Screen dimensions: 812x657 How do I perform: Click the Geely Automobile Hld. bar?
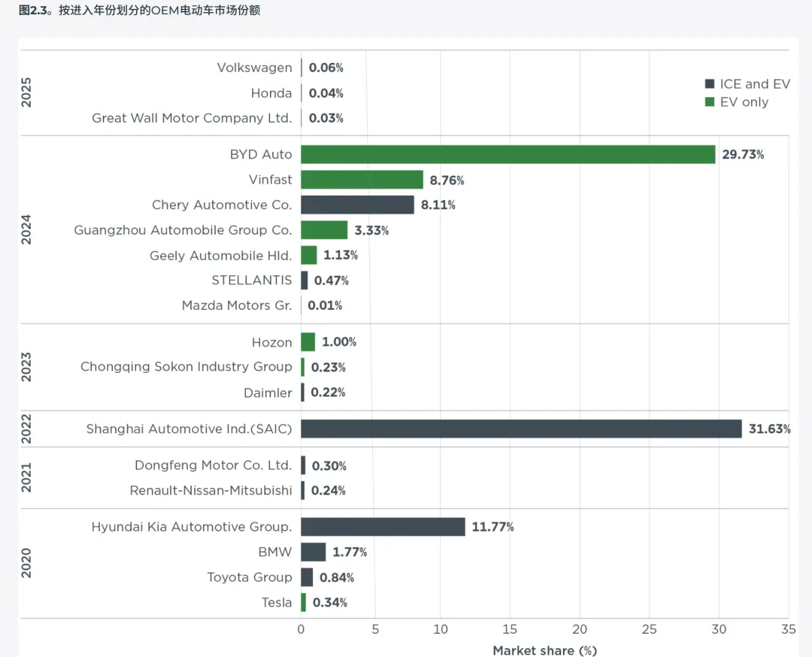[x=309, y=256]
